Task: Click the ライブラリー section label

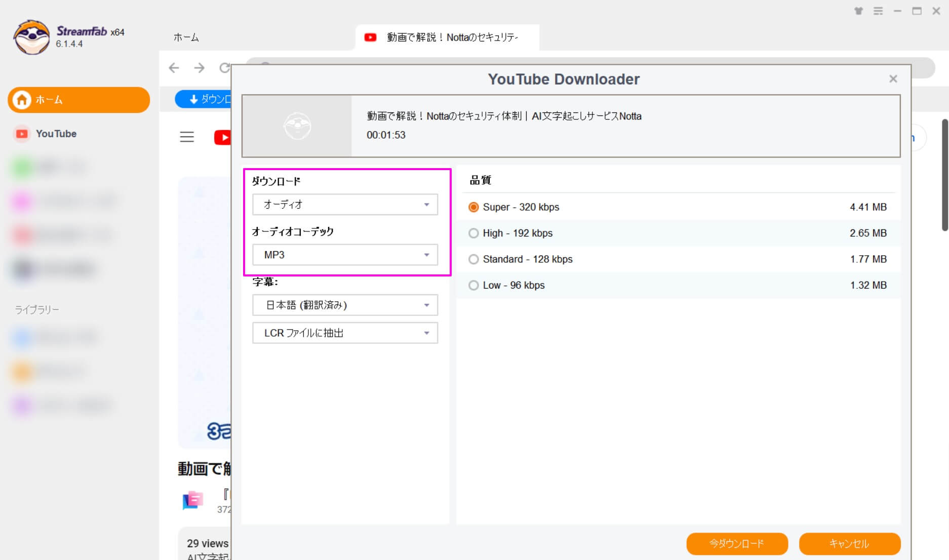Action: pos(37,309)
